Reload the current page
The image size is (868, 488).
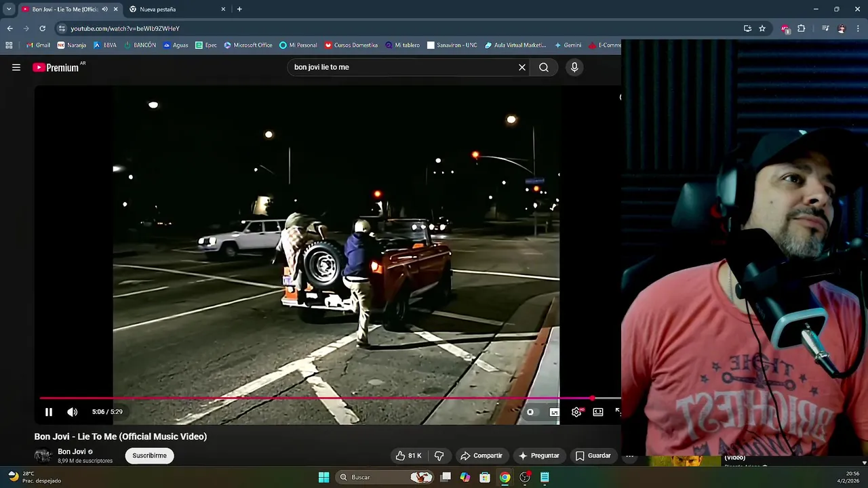click(42, 28)
